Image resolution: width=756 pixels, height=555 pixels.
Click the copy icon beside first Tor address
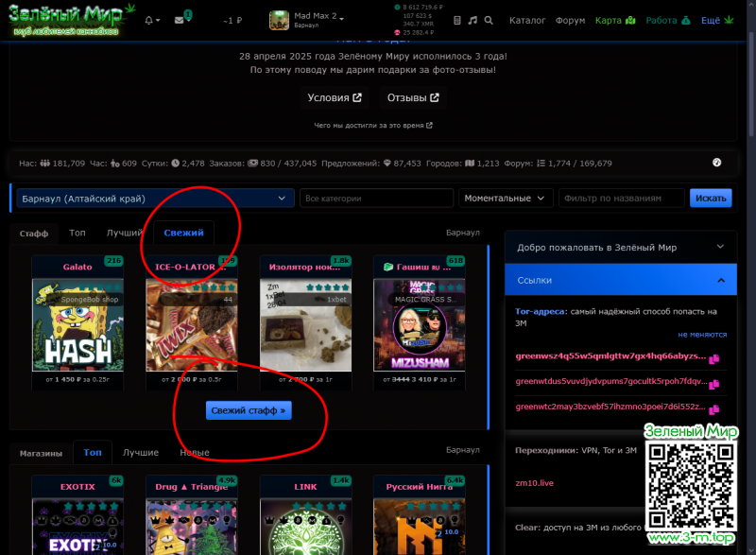pos(713,357)
